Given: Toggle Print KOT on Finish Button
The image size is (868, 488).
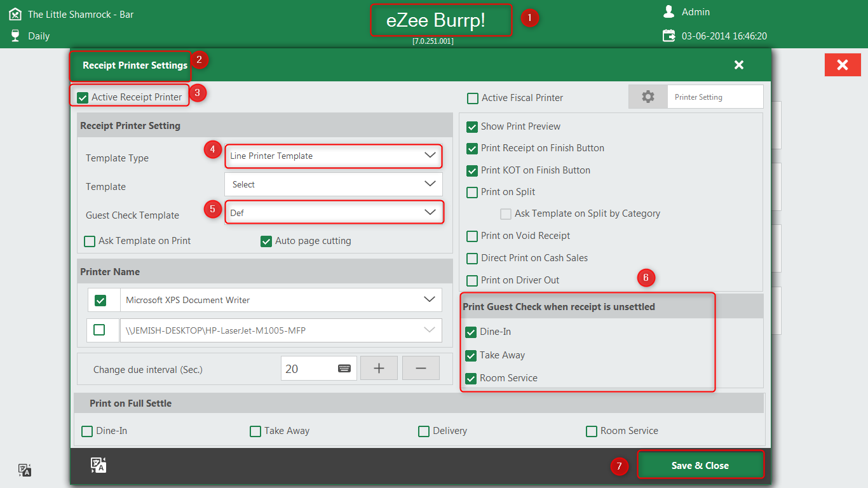Looking at the screenshot, I should click(x=472, y=171).
